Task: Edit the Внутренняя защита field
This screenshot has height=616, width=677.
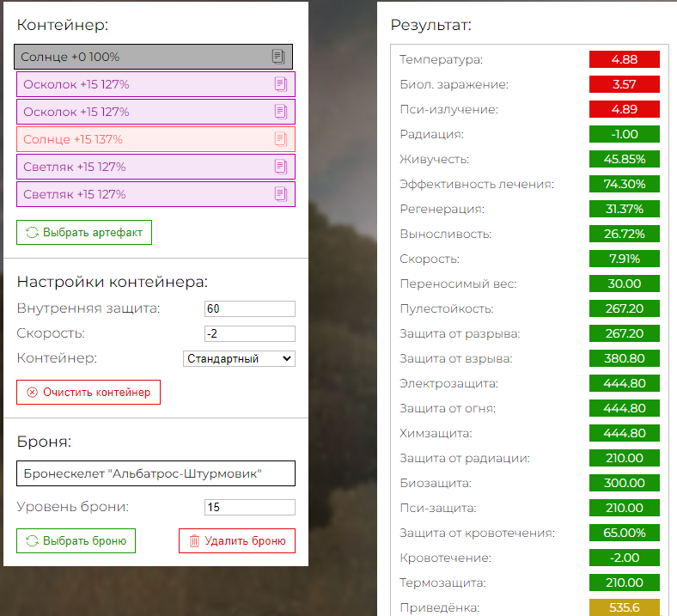Action: 249,308
